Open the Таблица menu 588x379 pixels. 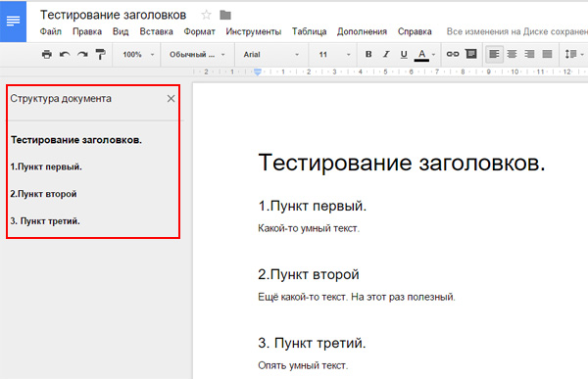click(310, 32)
